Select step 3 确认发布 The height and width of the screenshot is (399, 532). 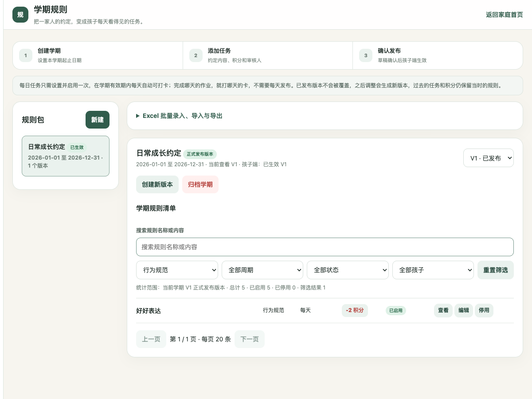438,55
